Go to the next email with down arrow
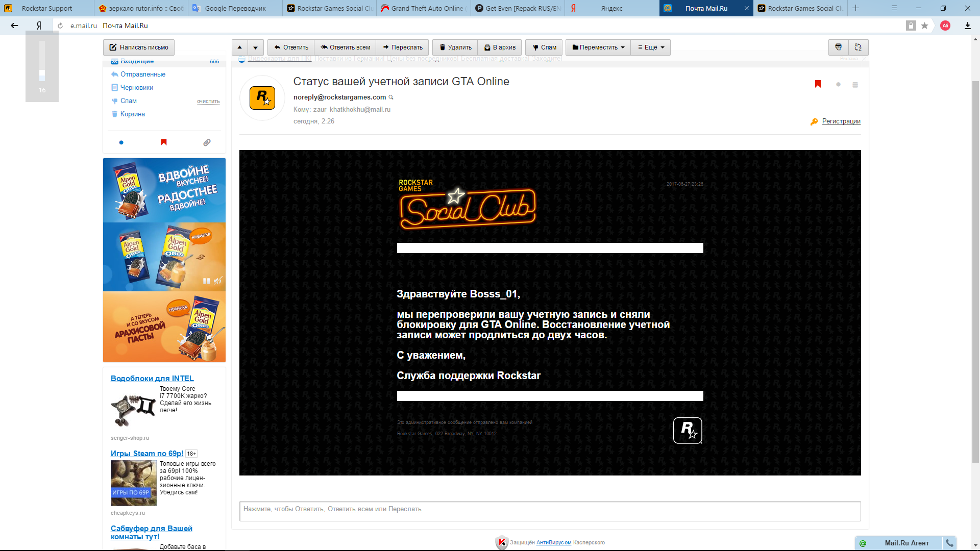This screenshot has height=551, width=980. (256, 47)
